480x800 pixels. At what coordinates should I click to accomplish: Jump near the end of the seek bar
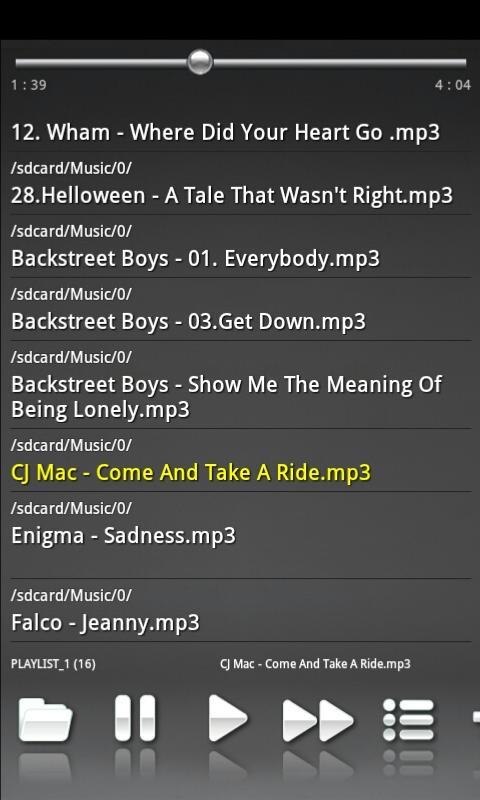(x=449, y=63)
